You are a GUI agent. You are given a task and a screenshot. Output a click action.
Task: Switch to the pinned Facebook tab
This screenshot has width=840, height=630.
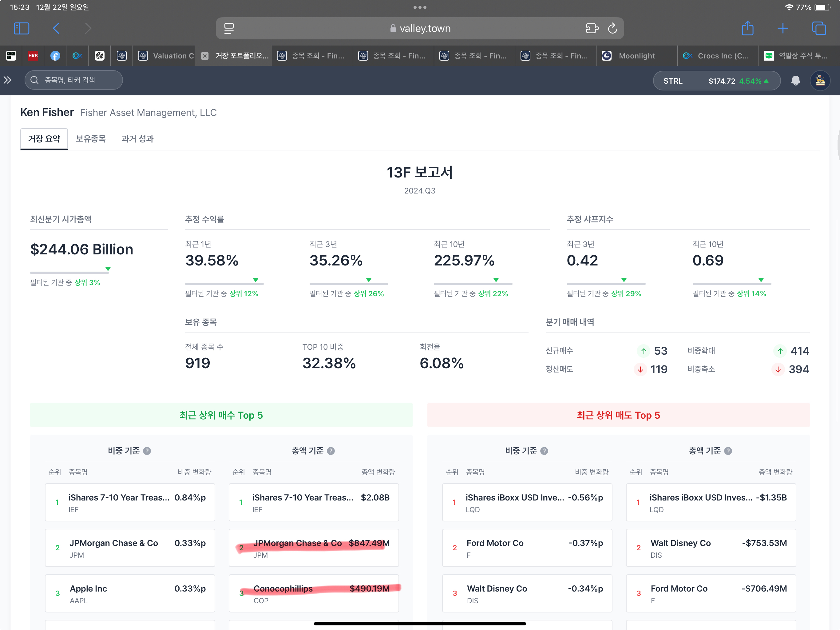click(55, 56)
